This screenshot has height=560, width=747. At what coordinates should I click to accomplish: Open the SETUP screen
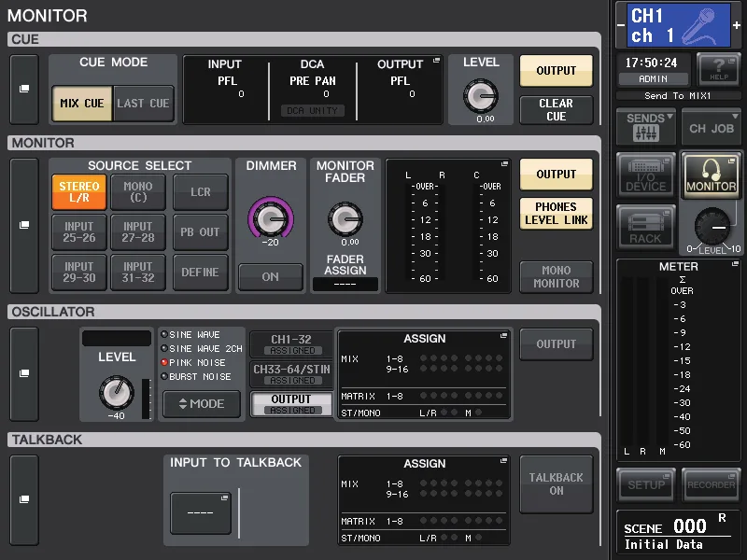(646, 484)
